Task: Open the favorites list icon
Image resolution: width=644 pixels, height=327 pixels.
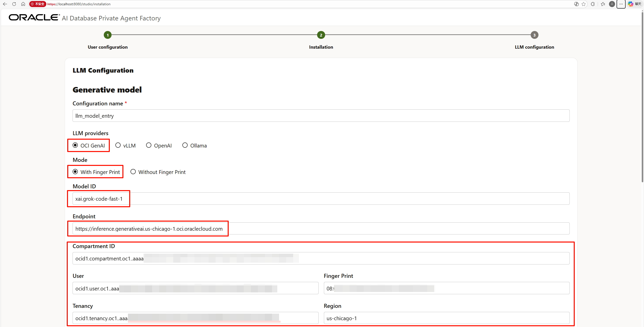Action: [603, 4]
